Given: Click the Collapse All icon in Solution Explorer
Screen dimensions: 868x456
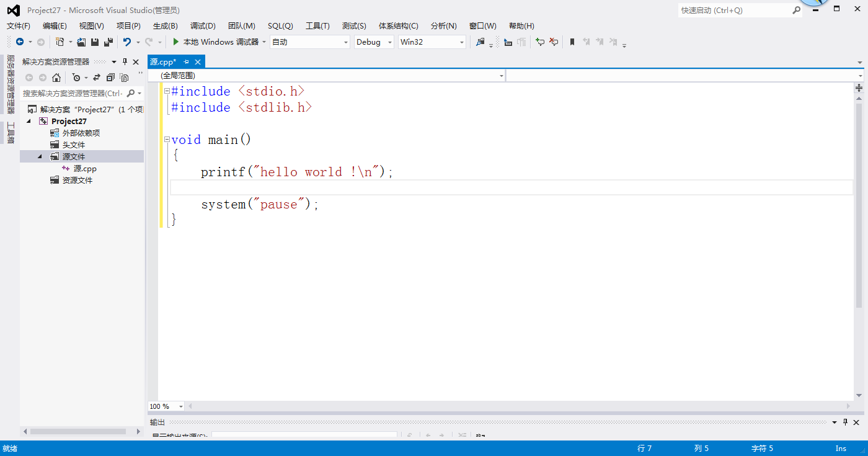Looking at the screenshot, I should [x=110, y=78].
